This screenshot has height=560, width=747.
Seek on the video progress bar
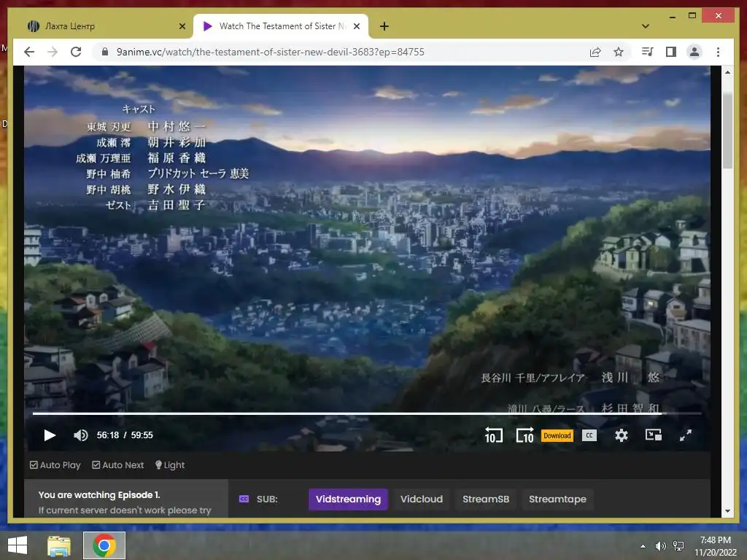[367, 414]
